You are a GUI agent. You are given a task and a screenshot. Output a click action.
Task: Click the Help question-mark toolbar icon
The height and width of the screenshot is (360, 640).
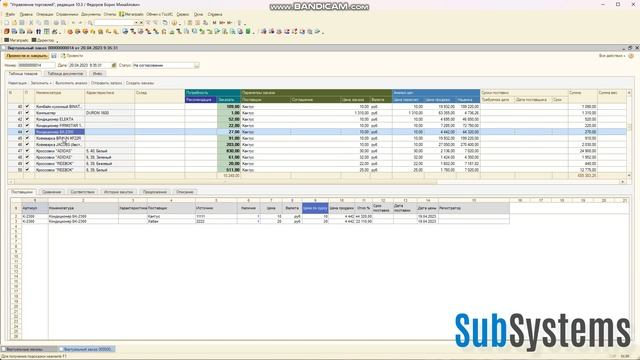click(174, 22)
